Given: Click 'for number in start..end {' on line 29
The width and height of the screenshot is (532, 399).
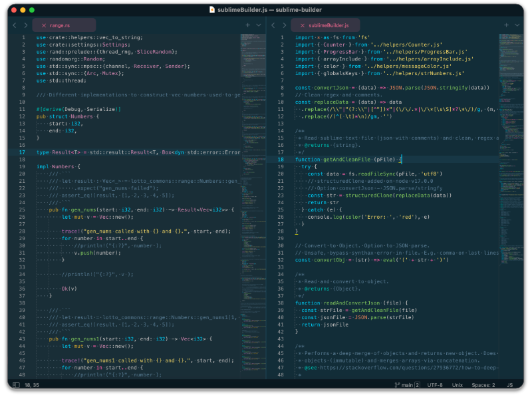Looking at the screenshot, I should point(102,239).
